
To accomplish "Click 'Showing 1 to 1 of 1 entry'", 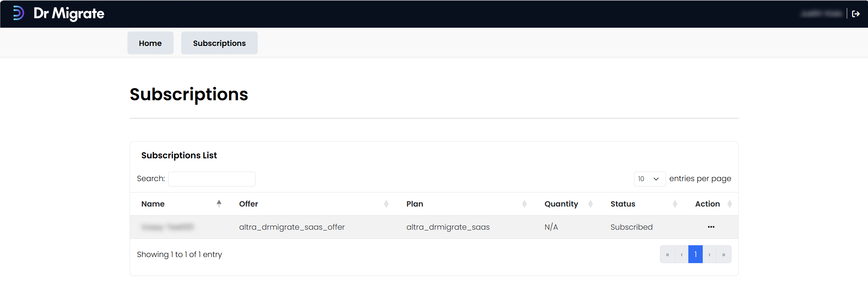I will pos(179,254).
